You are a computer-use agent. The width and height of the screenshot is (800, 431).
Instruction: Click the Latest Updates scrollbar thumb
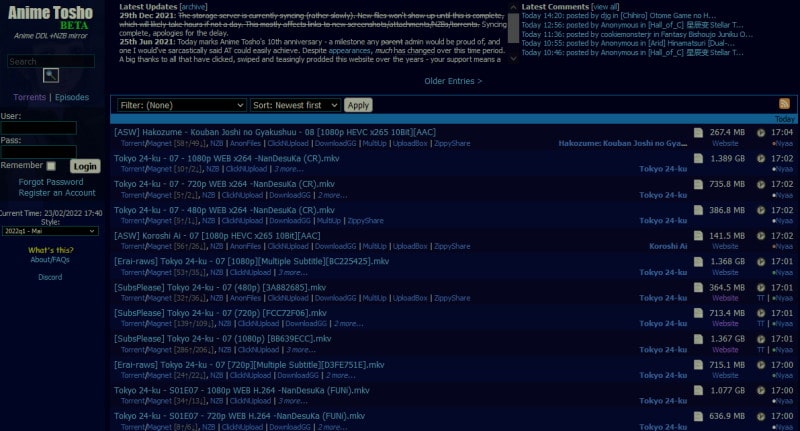coord(513,28)
